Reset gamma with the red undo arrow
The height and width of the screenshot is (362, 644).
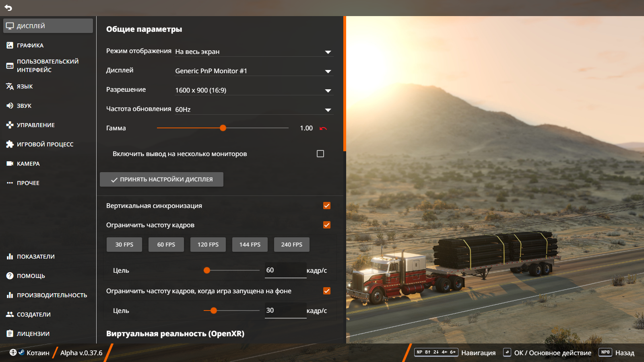point(323,128)
